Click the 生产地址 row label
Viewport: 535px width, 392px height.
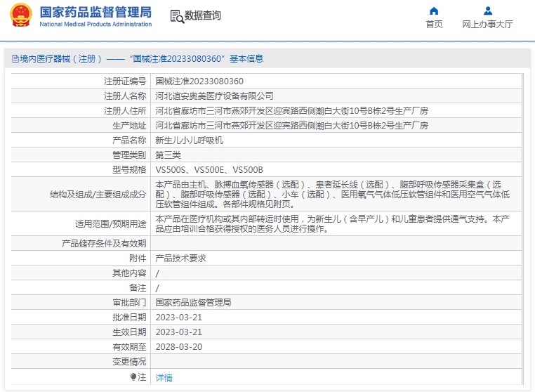(x=129, y=126)
